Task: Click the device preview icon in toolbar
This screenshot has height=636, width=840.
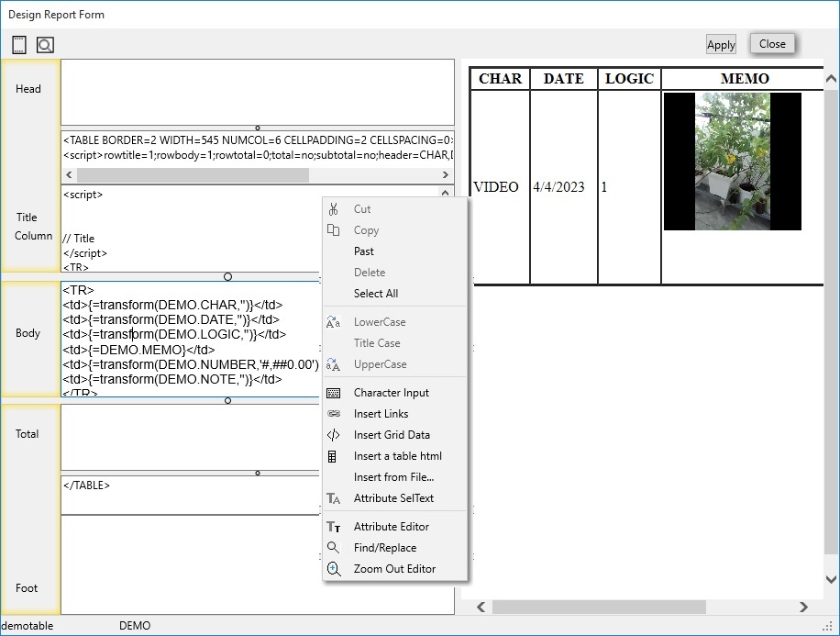Action: [19, 45]
